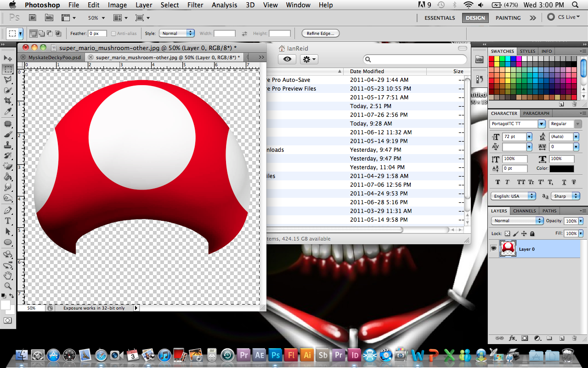
Task: Open the Style dropdown set to Normal
Action: click(x=177, y=34)
